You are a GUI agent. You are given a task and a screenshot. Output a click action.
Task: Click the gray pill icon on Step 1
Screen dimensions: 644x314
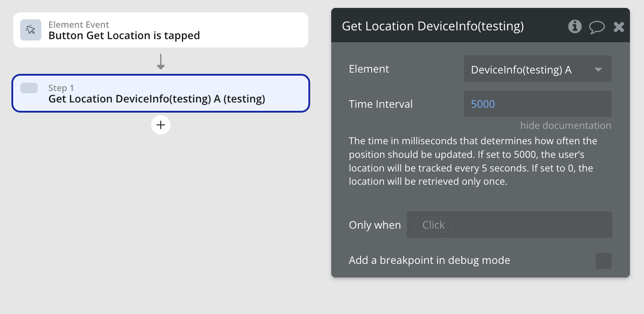click(x=29, y=88)
